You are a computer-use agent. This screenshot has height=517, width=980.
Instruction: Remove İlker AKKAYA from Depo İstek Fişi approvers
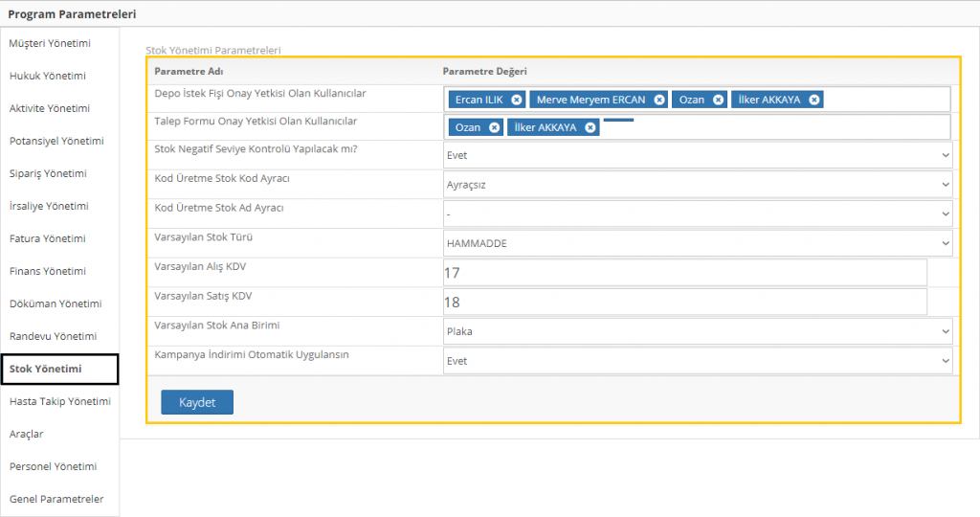tap(813, 100)
